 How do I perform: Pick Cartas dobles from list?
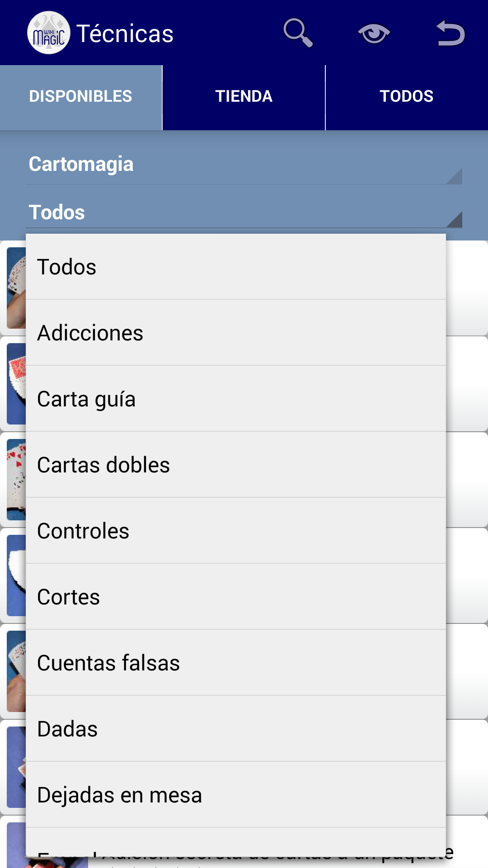point(236,465)
